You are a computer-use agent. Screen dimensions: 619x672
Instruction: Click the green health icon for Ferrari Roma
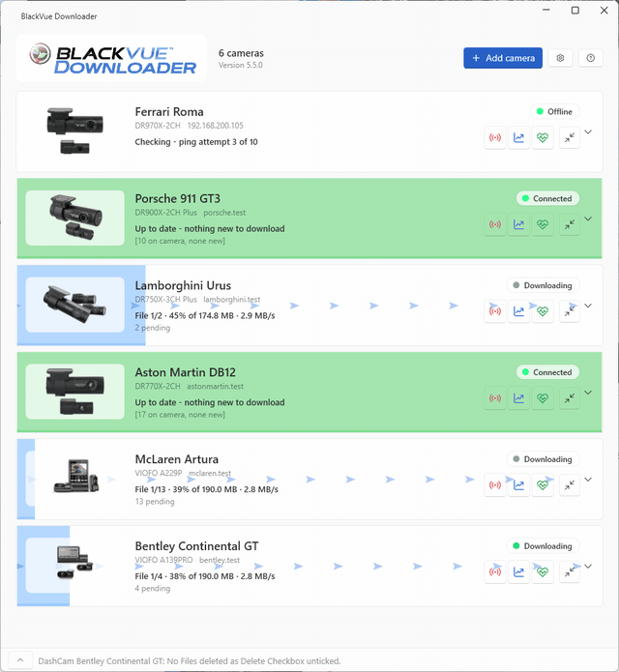pyautogui.click(x=543, y=137)
